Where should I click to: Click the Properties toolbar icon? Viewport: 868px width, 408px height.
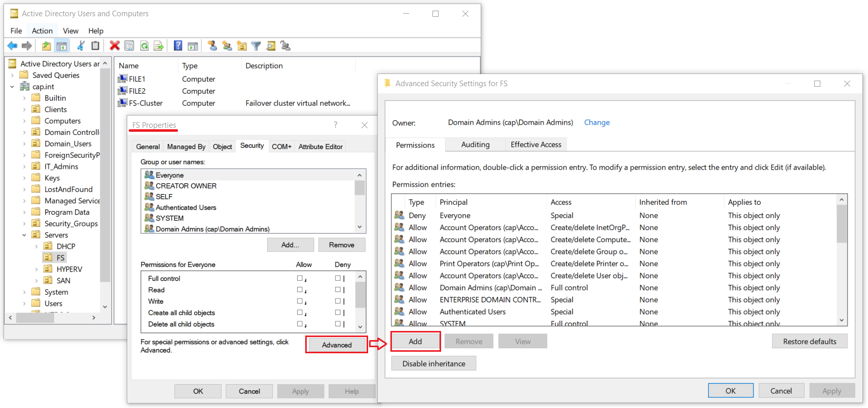point(129,46)
